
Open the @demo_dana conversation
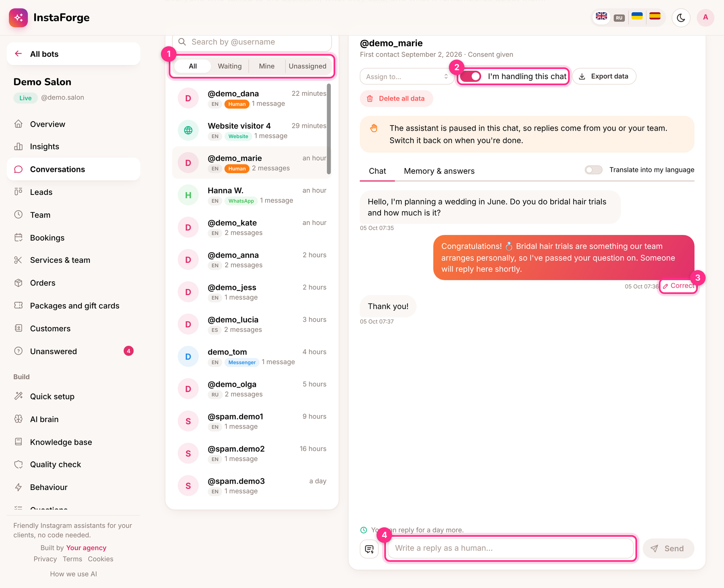[x=251, y=98]
